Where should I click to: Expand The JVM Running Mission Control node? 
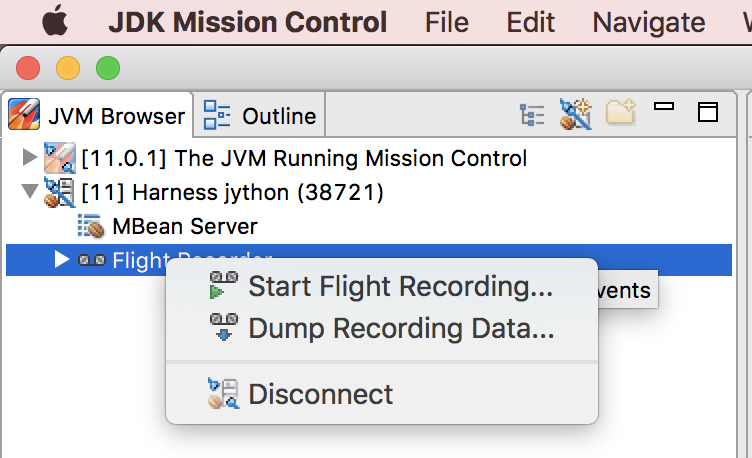pos(28,157)
